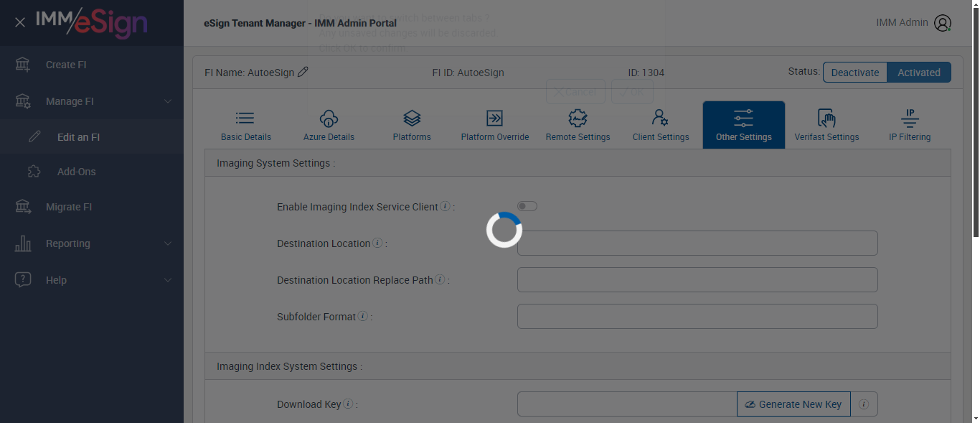
Task: Click the Cancel button in dialog
Action: (x=575, y=92)
